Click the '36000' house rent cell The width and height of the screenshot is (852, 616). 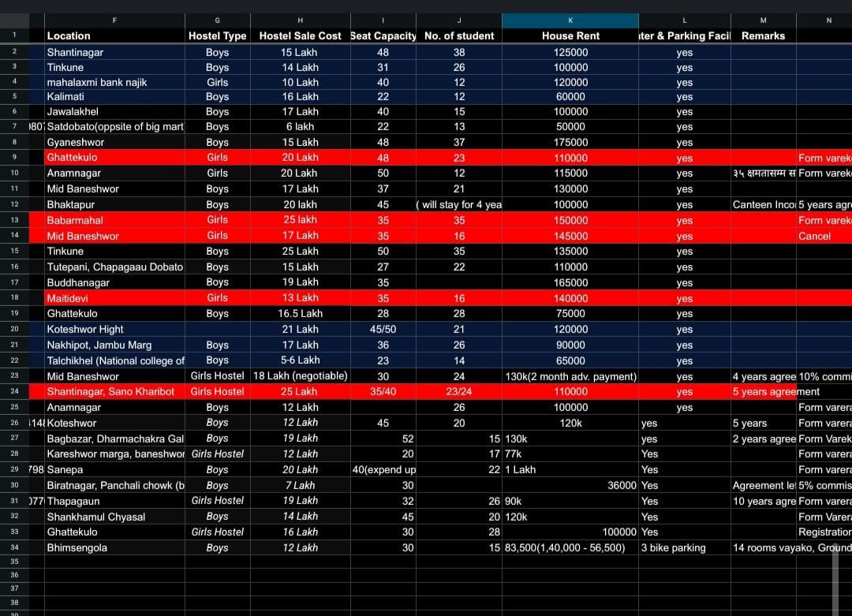click(570, 486)
